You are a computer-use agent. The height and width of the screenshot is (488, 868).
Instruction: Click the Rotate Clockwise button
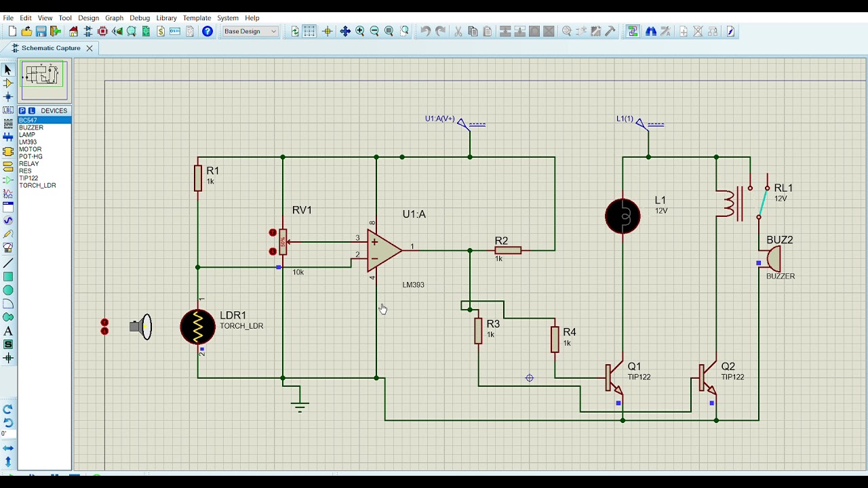point(8,409)
